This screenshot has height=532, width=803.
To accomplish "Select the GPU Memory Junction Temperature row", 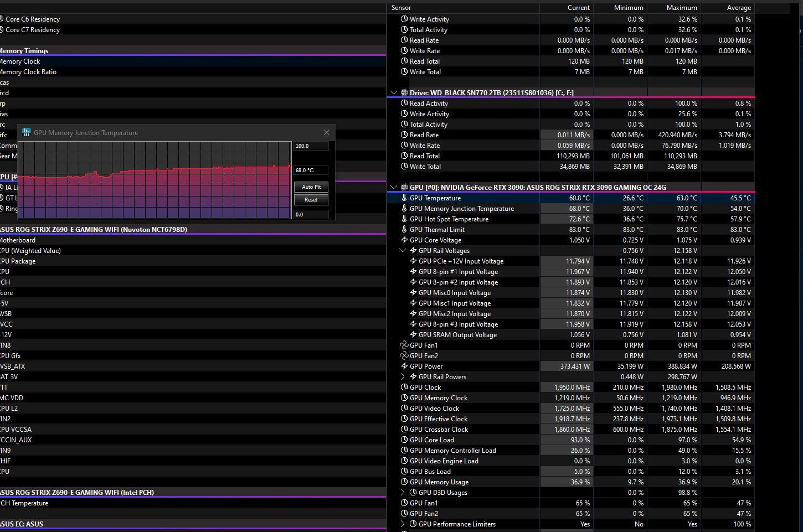I will pos(571,209).
